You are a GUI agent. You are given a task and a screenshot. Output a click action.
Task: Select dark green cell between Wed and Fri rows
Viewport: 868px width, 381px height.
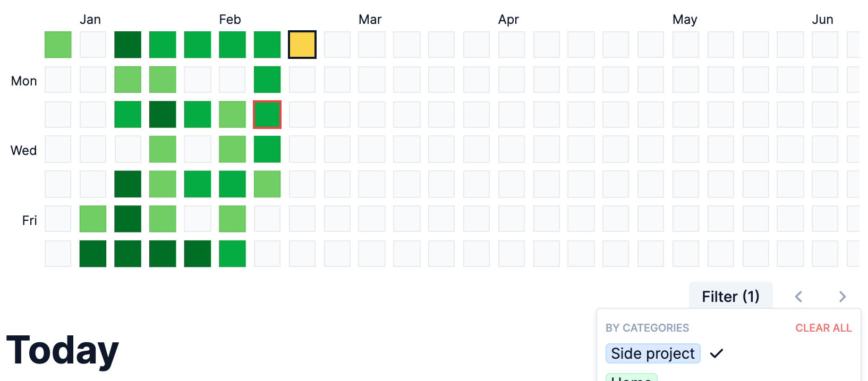(x=127, y=184)
